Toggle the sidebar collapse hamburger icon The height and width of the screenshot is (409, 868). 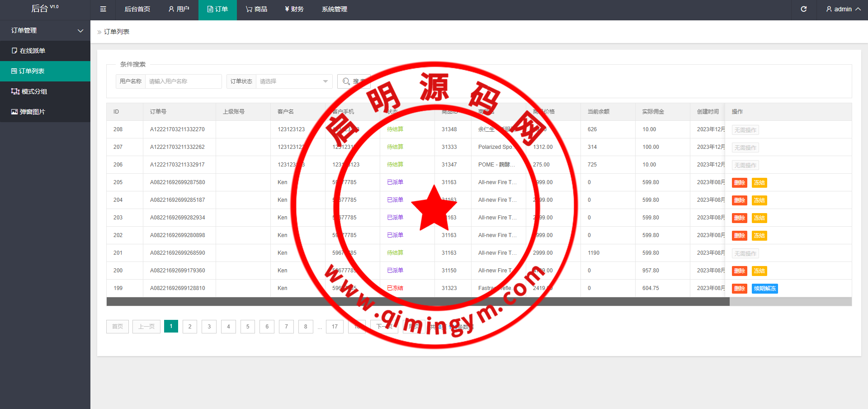point(103,9)
